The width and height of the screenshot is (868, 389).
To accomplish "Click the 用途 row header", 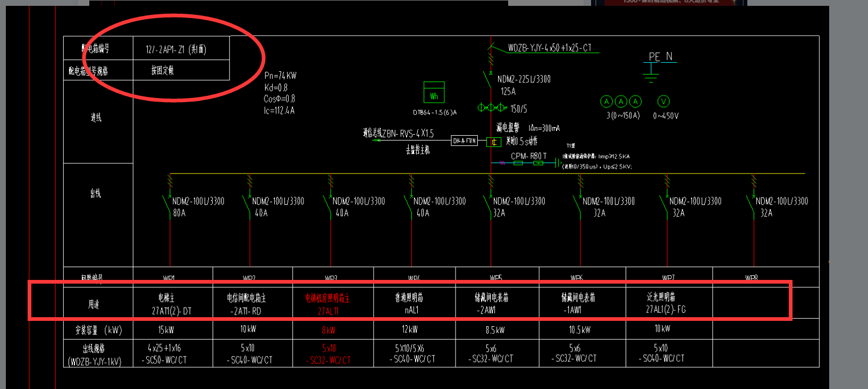I will [98, 304].
